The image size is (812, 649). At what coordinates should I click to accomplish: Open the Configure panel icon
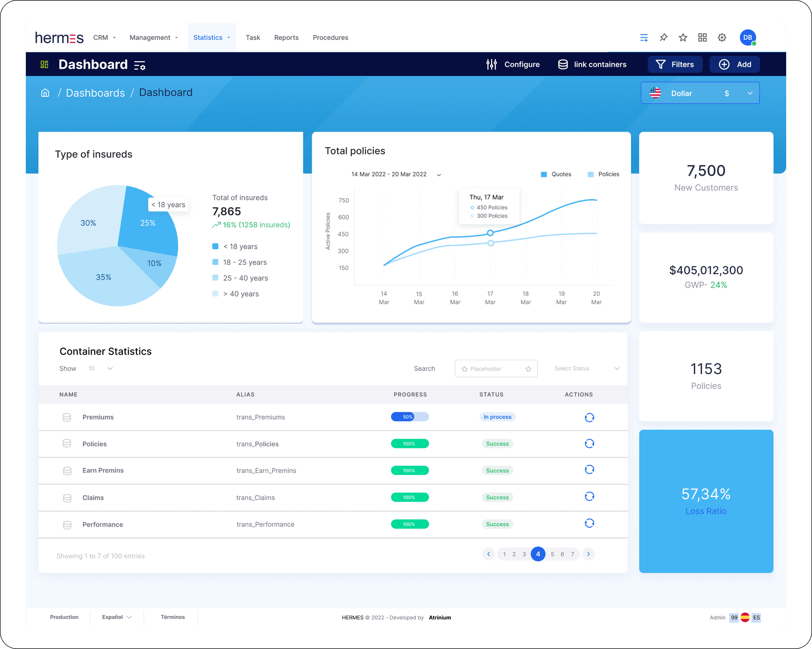(492, 64)
